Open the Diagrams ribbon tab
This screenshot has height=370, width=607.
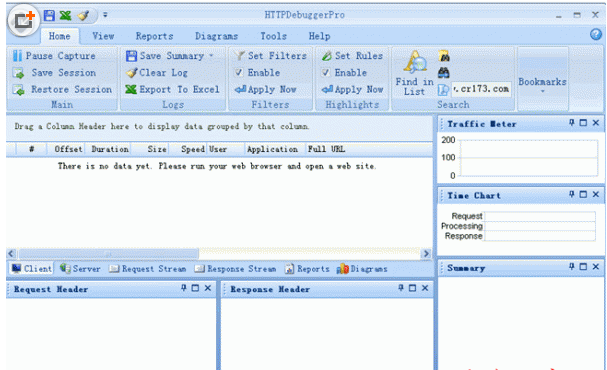pos(216,36)
